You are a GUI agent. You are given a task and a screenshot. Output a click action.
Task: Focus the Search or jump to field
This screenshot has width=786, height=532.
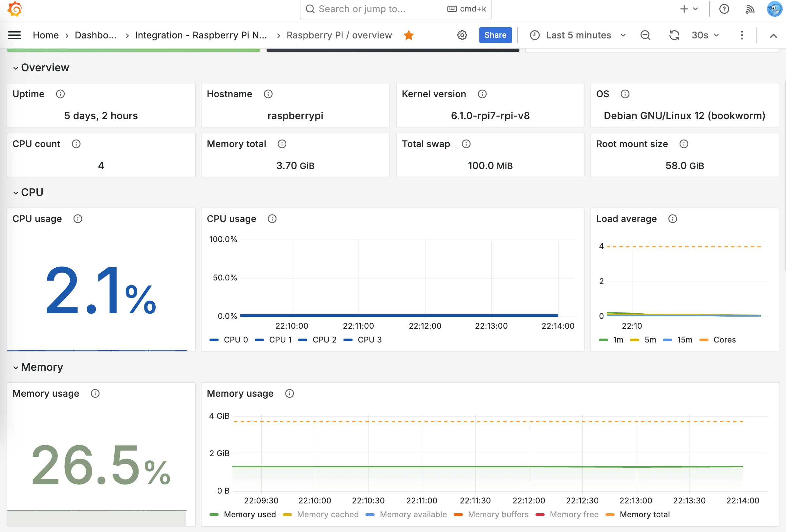[x=379, y=9]
